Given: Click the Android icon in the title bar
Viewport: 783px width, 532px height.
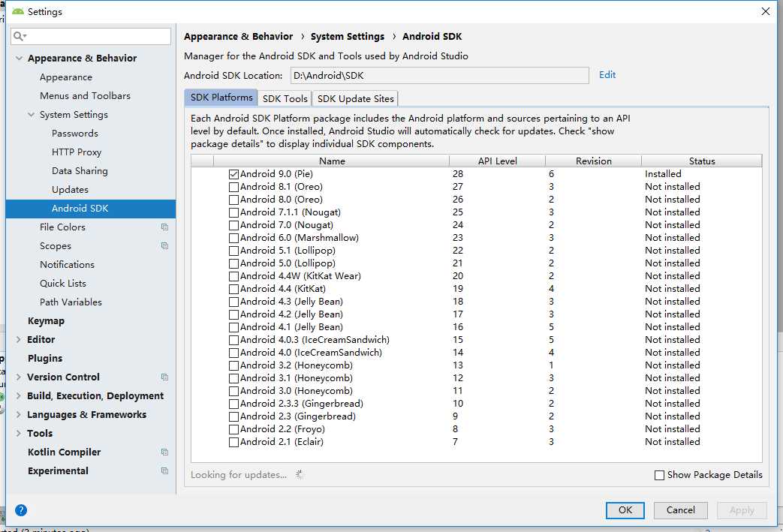Looking at the screenshot, I should click(x=18, y=11).
